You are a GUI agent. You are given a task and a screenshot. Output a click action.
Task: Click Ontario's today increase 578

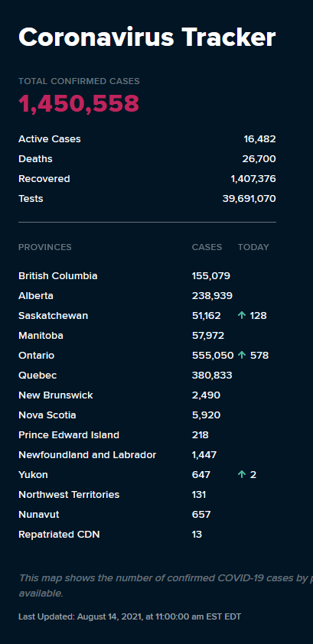[259, 355]
